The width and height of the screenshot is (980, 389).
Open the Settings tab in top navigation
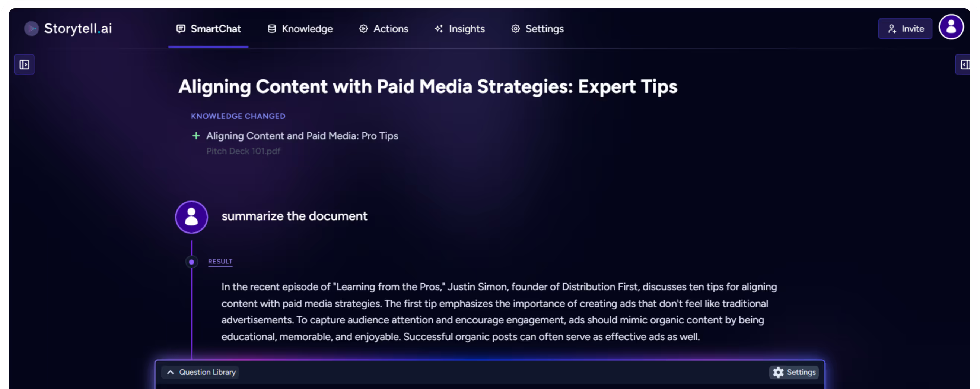pos(537,29)
